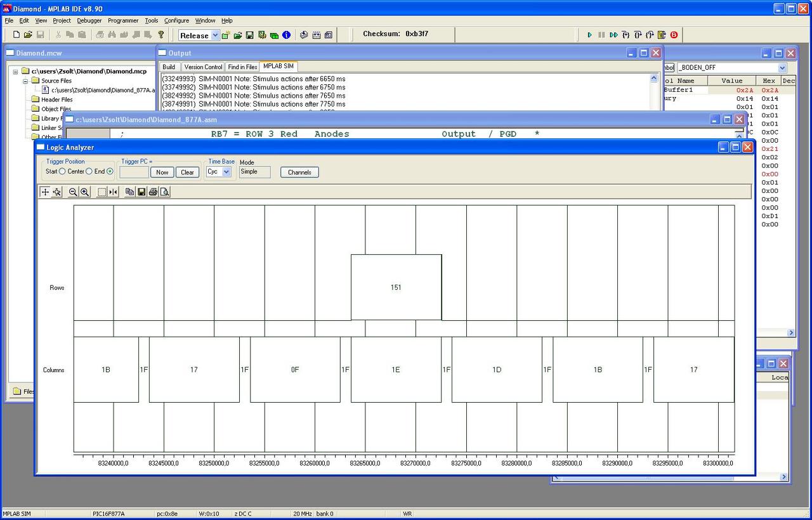This screenshot has width=812, height=520.
Task: Click the Trigger PC input field
Action: 134,172
